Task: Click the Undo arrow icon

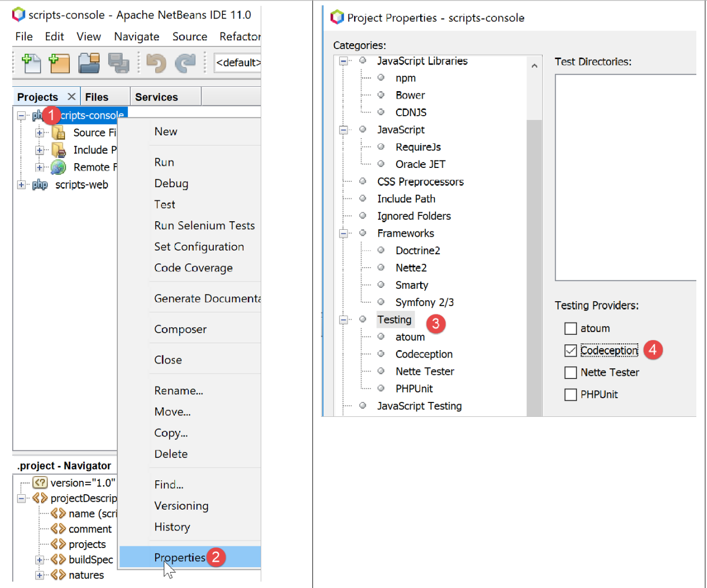Action: (156, 63)
